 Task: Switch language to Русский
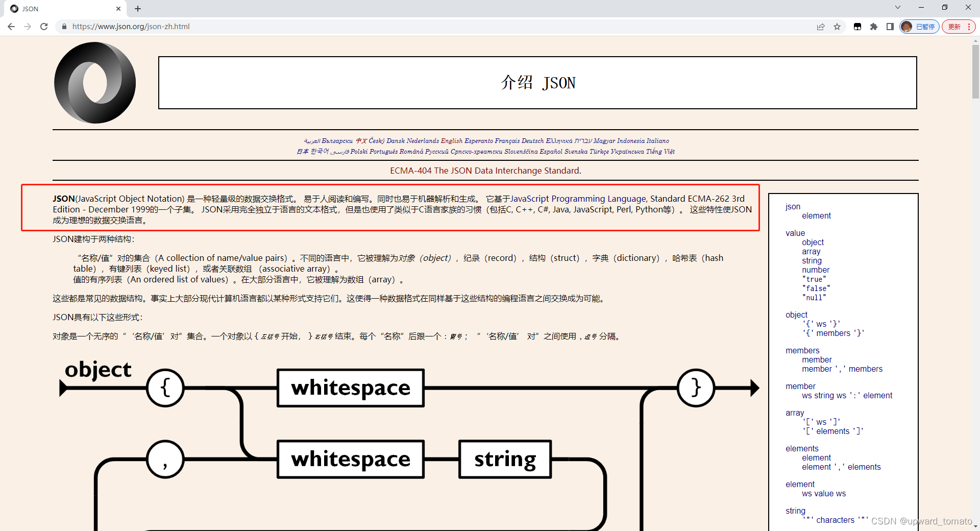[x=437, y=152]
